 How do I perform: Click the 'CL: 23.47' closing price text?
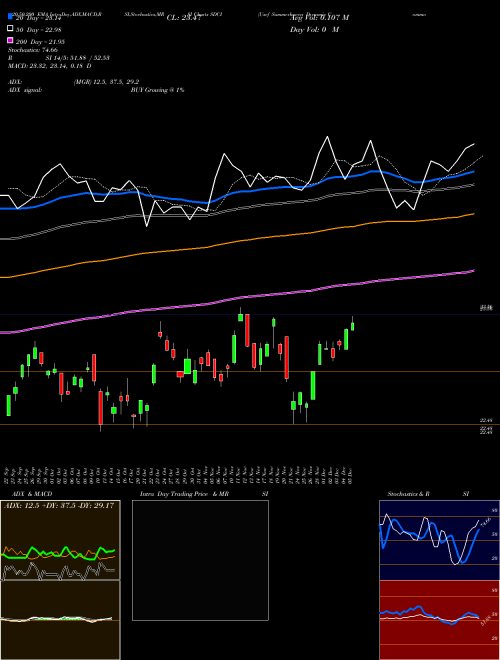point(184,18)
